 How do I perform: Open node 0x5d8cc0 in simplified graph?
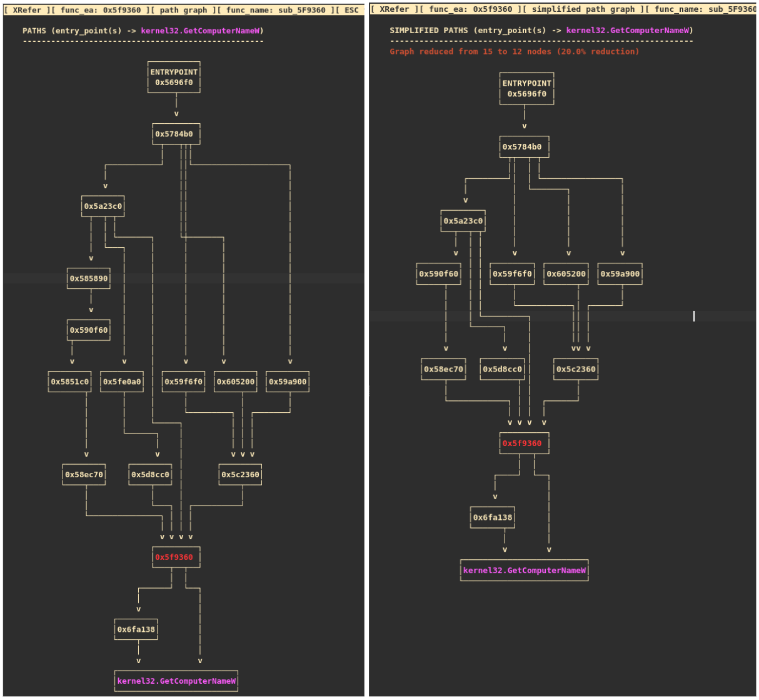[503, 369]
